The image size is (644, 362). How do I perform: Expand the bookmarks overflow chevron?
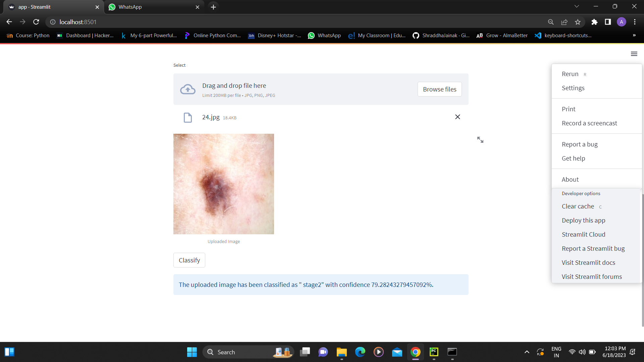pos(634,35)
